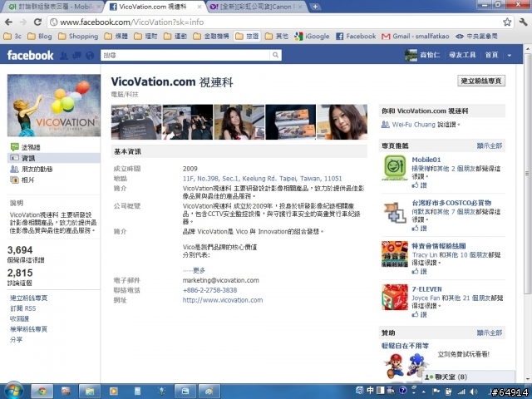Open the 3c bookmarks folder

[x=12, y=36]
